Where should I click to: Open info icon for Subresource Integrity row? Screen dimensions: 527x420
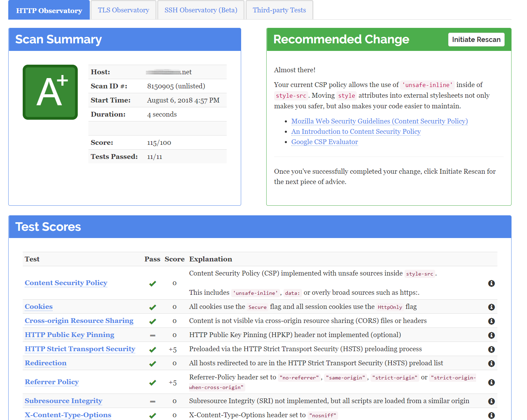click(491, 401)
